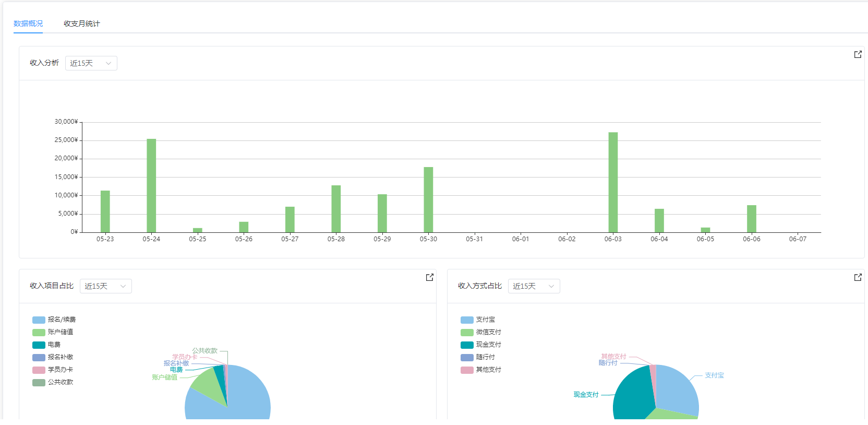Click the 06-01 x-axis date label

pyautogui.click(x=521, y=239)
